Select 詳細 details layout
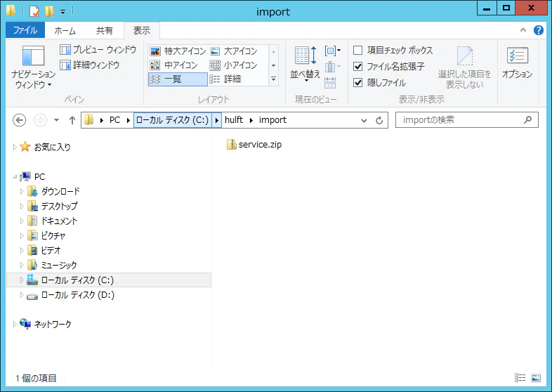Viewport: 552px width, 392px height. coord(225,79)
